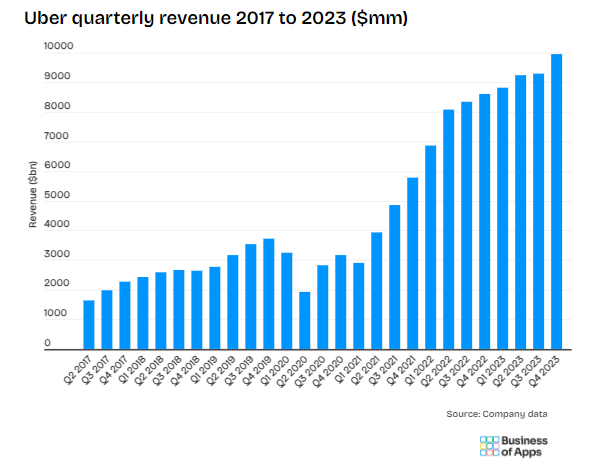
Task: Select the Q1 2021 revenue bar
Action: pos(359,306)
